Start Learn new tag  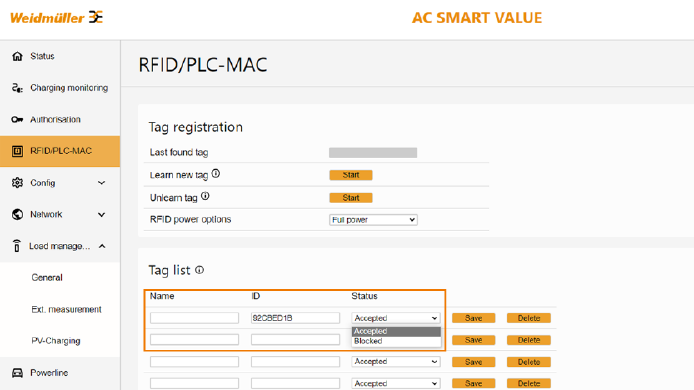[351, 175]
